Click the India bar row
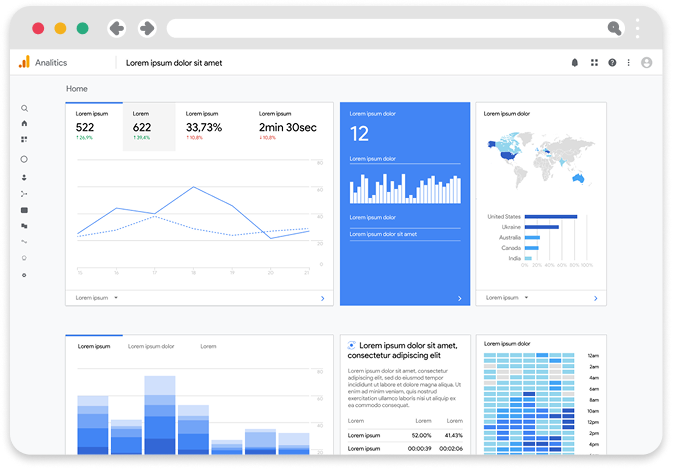This screenshot has width=673, height=469. 520,258
